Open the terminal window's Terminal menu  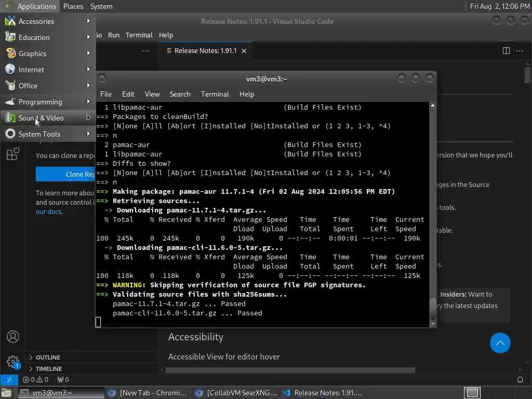(x=215, y=95)
